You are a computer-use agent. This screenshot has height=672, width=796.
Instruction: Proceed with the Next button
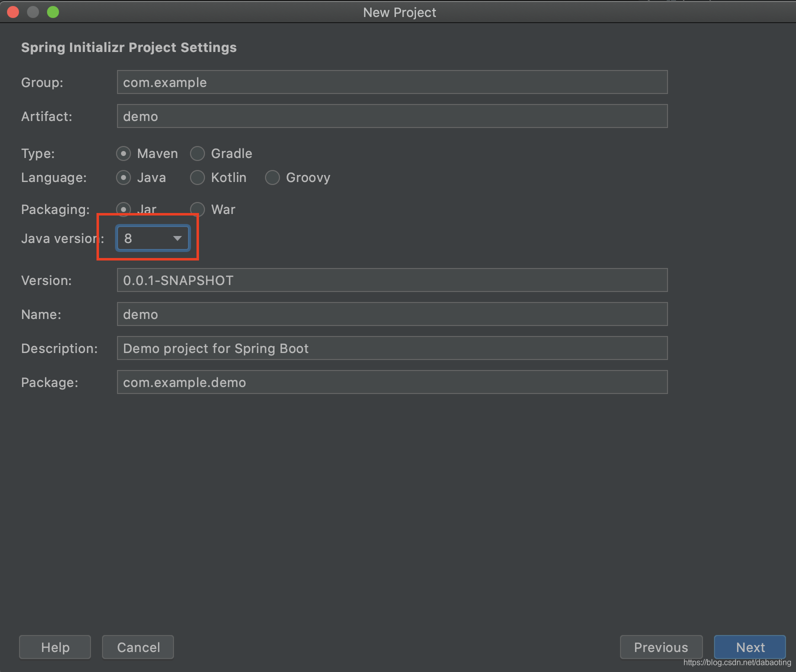(x=750, y=647)
